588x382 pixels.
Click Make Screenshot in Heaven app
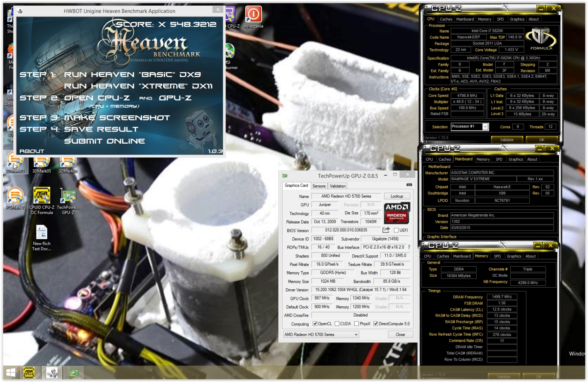pos(117,118)
